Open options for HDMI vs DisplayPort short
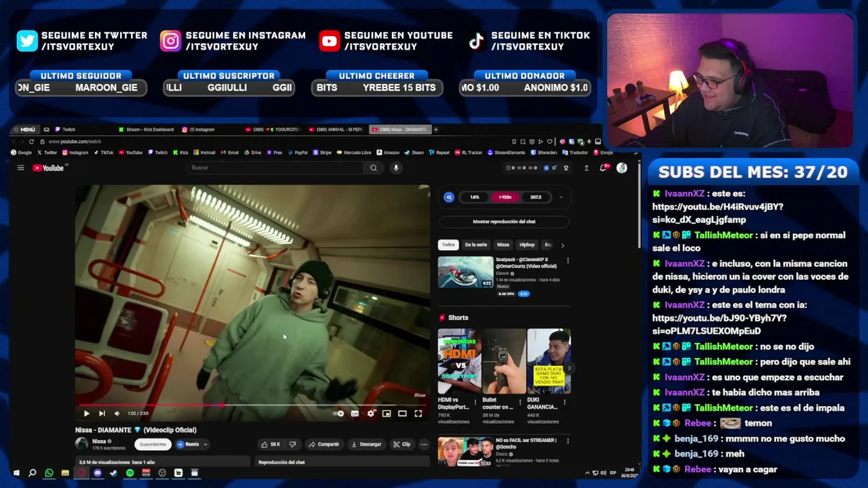 (475, 401)
